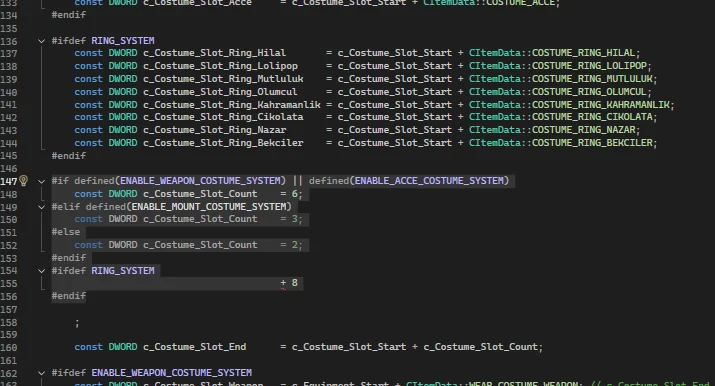This screenshot has height=386, width=715.
Task: Click COSTUME_RING_LOLIPOP enum value
Action: coord(589,66)
